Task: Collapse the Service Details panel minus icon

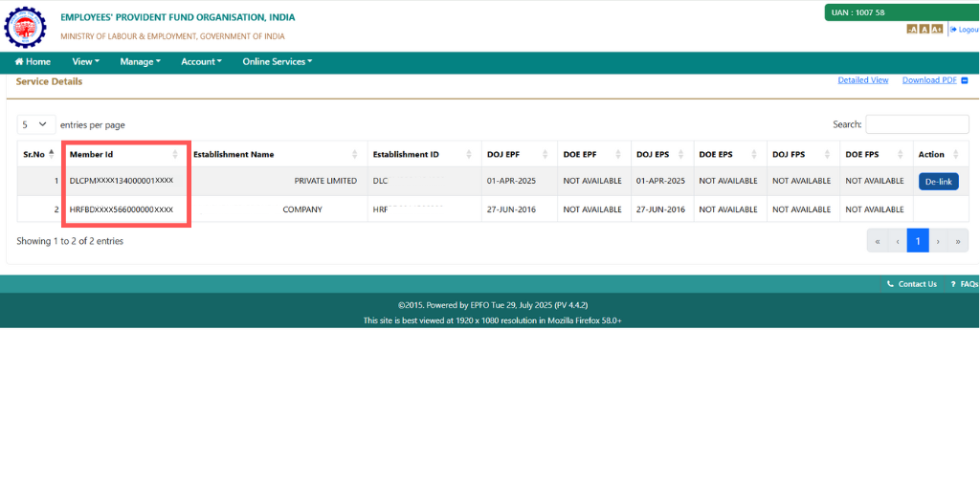Action: 965,80
